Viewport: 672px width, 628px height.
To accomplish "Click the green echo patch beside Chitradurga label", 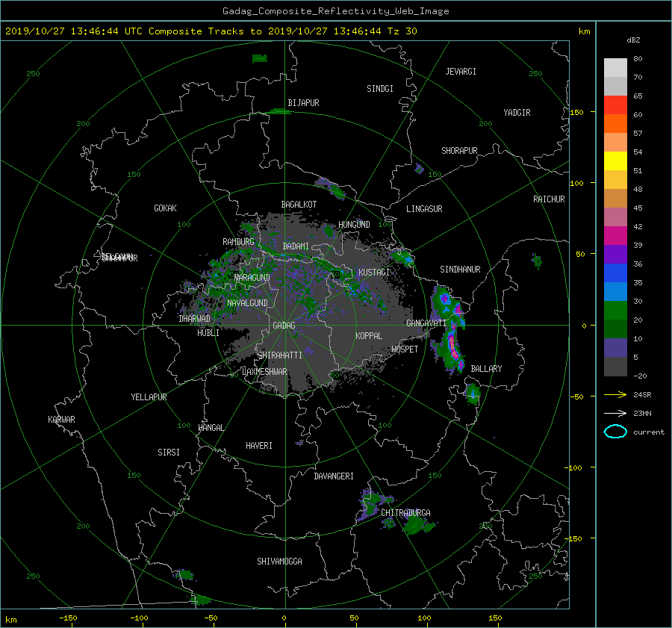I will [x=415, y=525].
